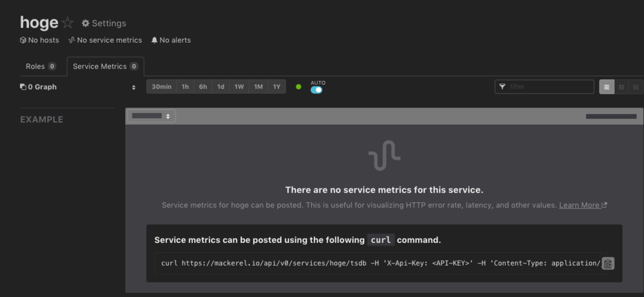Open the hoge service Settings

pos(104,23)
